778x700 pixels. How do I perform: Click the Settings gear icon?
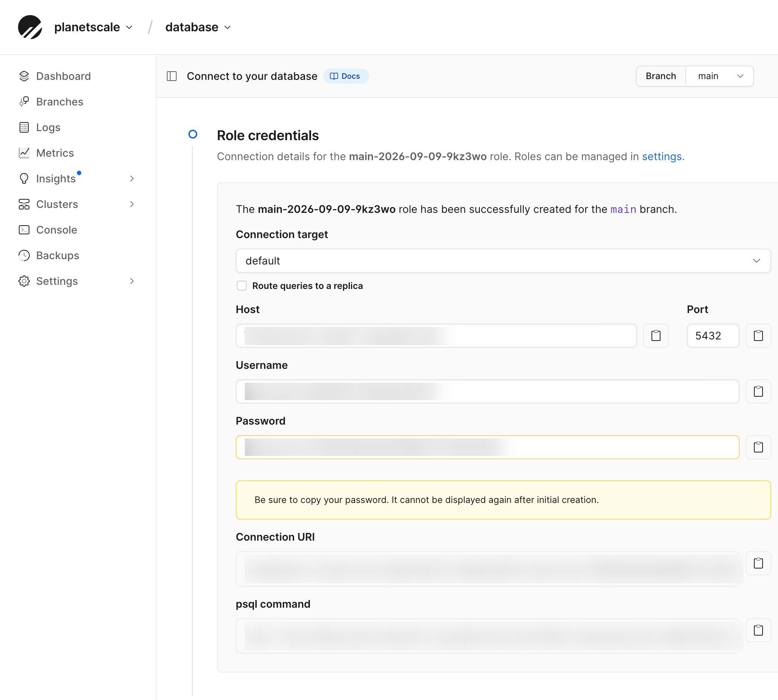point(24,281)
